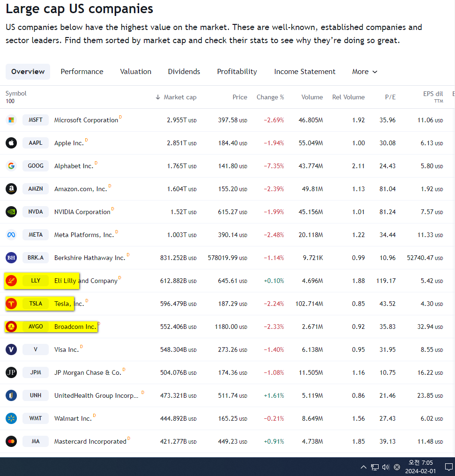Image resolution: width=455 pixels, height=476 pixels.
Task: Click the JPM ticker badge
Action: [36, 372]
